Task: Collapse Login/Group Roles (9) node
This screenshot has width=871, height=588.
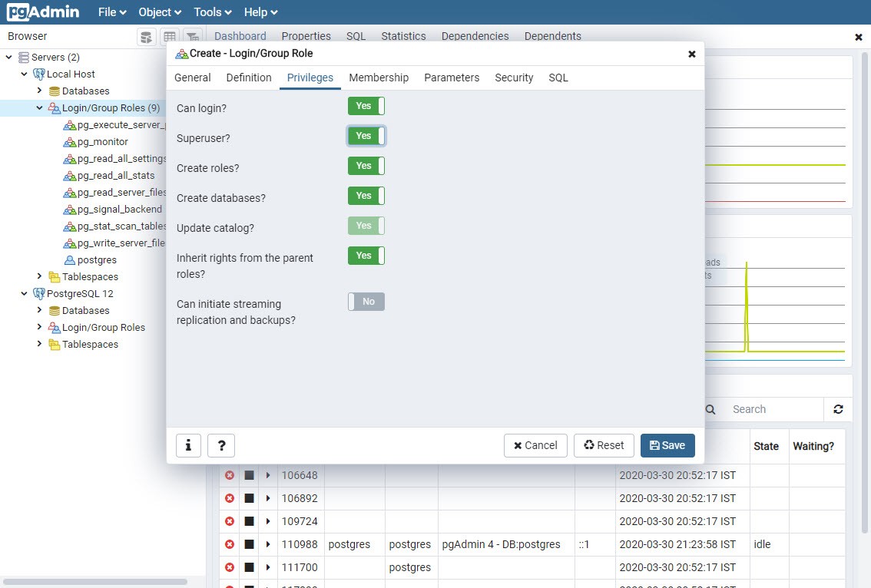Action: click(x=39, y=107)
